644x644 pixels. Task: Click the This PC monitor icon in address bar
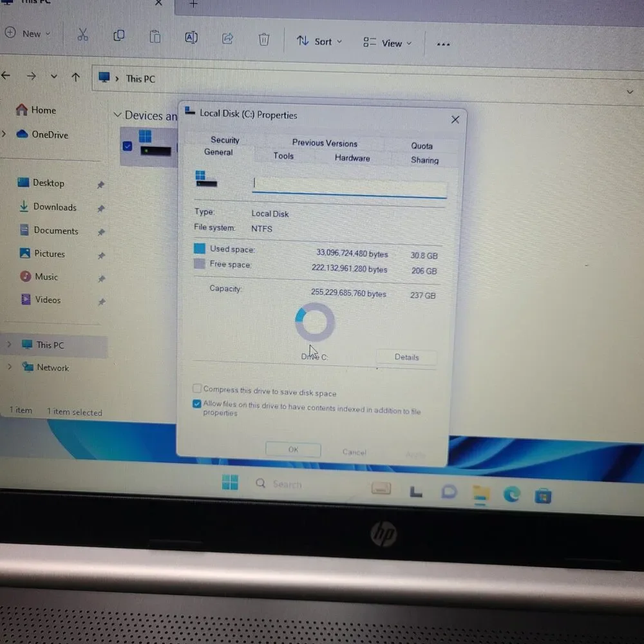[x=104, y=77]
